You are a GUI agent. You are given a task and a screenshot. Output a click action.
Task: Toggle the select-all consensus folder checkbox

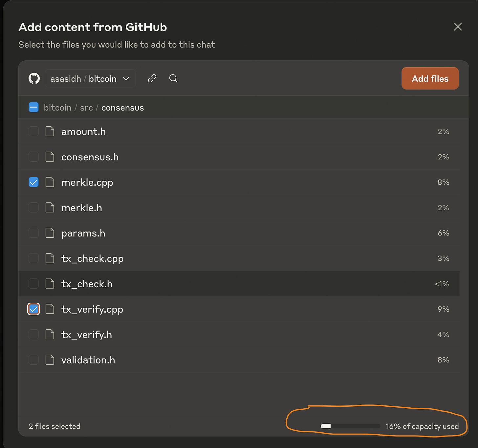tap(33, 108)
